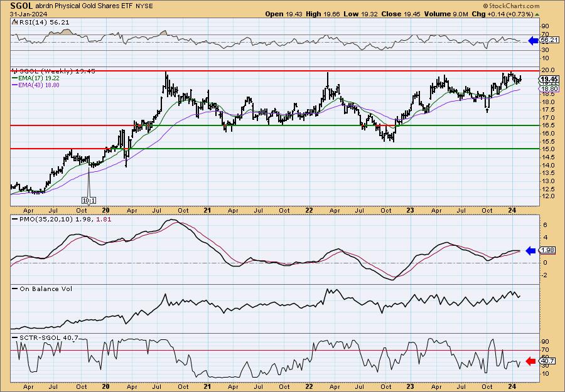Click the horizontal support line at 15.0
The height and width of the screenshot is (392, 565).
click(274, 149)
